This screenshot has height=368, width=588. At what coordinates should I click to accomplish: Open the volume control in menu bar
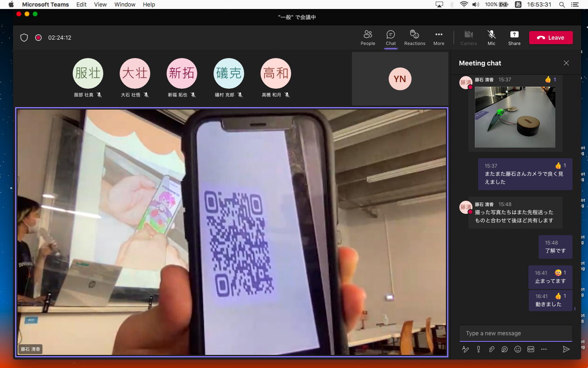[476, 4]
